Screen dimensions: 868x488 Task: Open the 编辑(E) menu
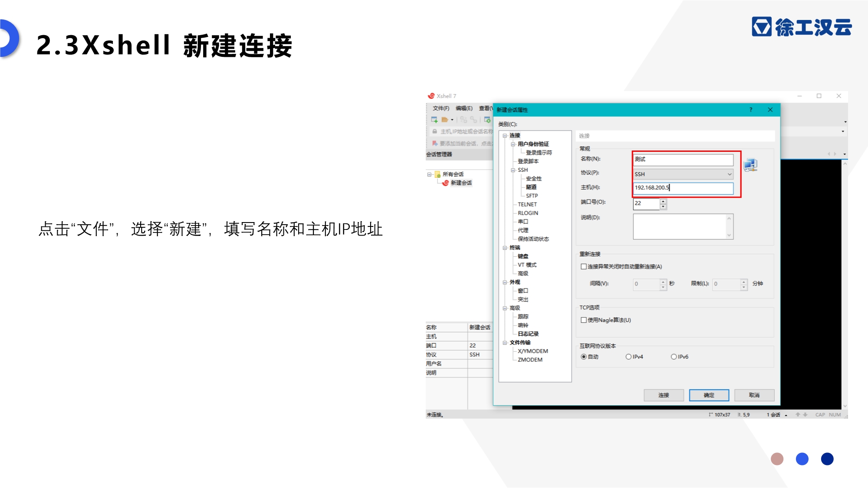[x=464, y=108]
